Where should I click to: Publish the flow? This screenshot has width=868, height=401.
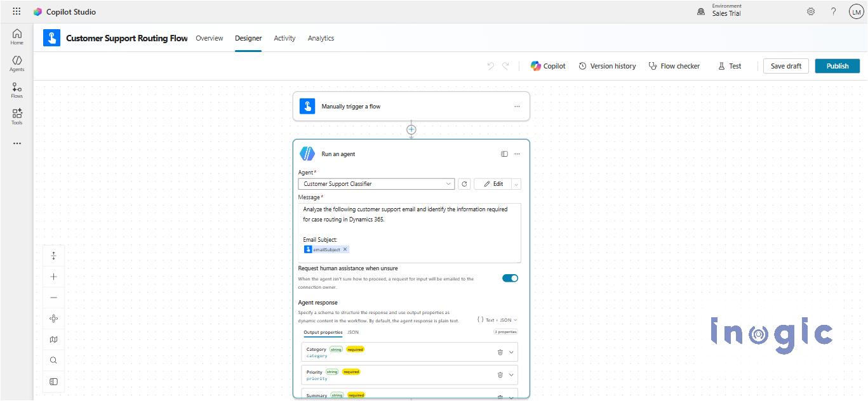click(838, 66)
